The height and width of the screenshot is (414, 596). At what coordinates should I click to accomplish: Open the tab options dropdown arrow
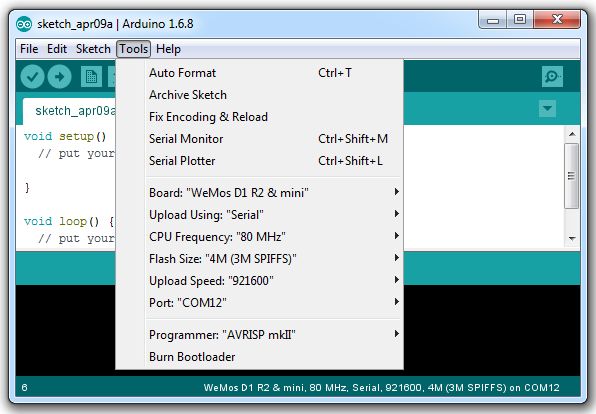tap(547, 109)
